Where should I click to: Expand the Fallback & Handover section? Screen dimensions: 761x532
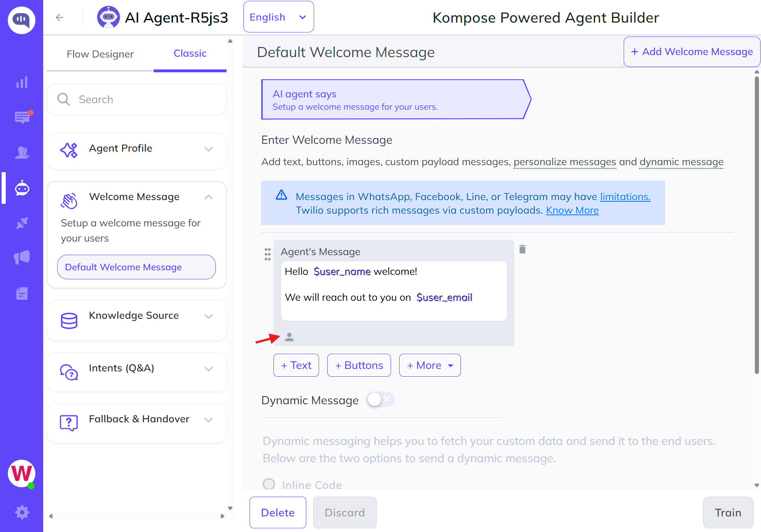[208, 420]
